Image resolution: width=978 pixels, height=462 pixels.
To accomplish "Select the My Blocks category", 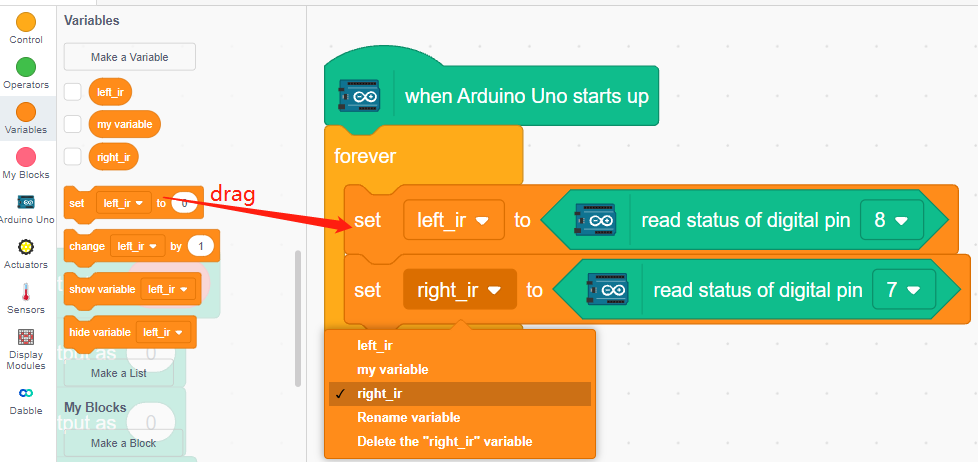I will point(26,163).
